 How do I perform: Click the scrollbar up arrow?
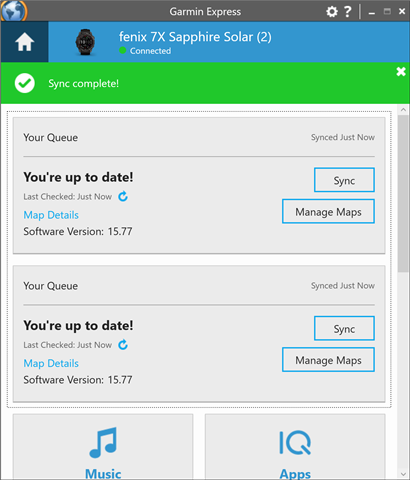[x=403, y=110]
